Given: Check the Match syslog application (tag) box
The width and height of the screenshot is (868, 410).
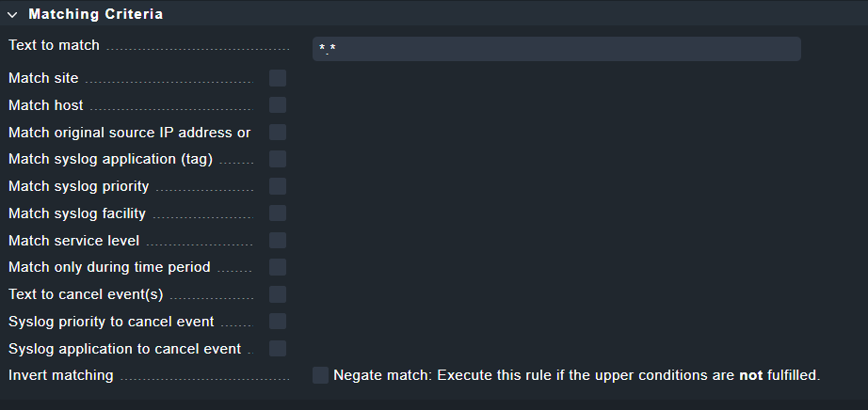Looking at the screenshot, I should click(278, 160).
